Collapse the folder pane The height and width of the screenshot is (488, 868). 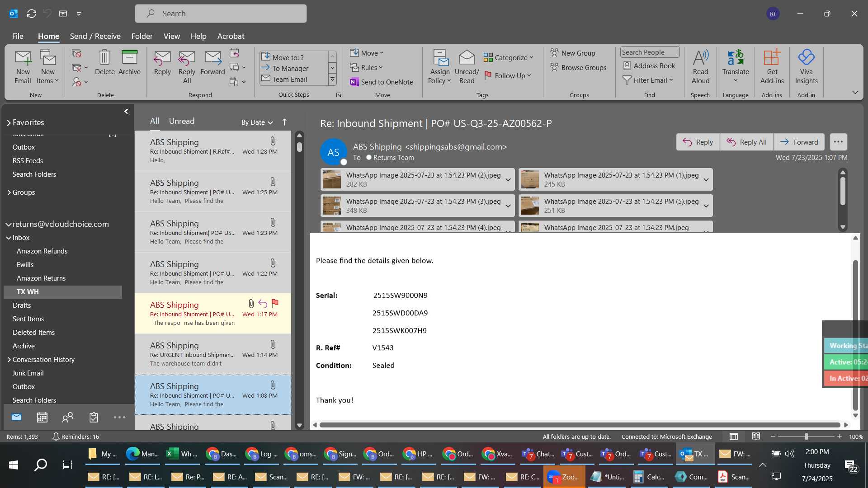[x=126, y=111]
